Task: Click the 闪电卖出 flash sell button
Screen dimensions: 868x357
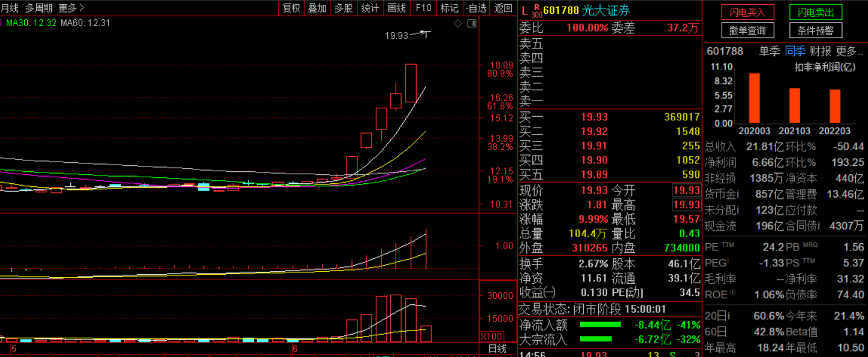Action: 815,12
